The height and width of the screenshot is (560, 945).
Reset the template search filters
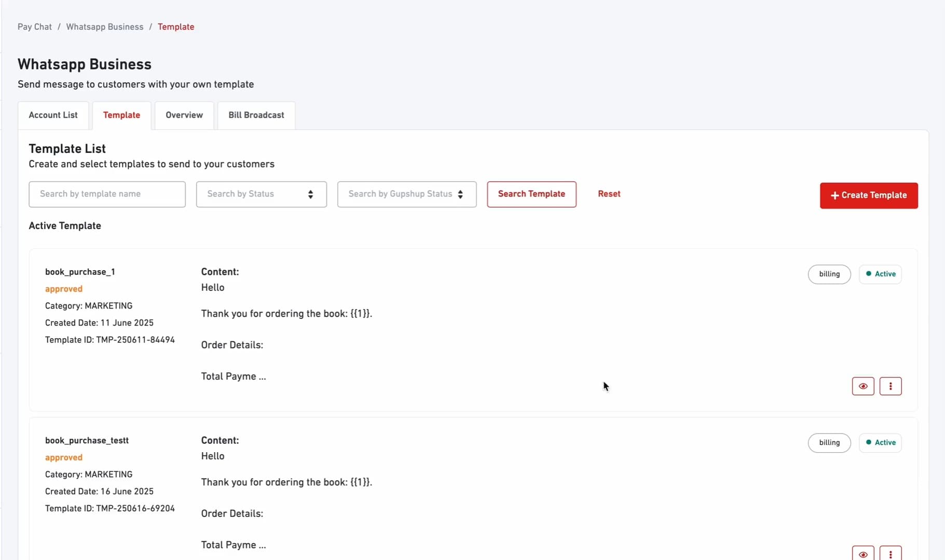pos(609,194)
